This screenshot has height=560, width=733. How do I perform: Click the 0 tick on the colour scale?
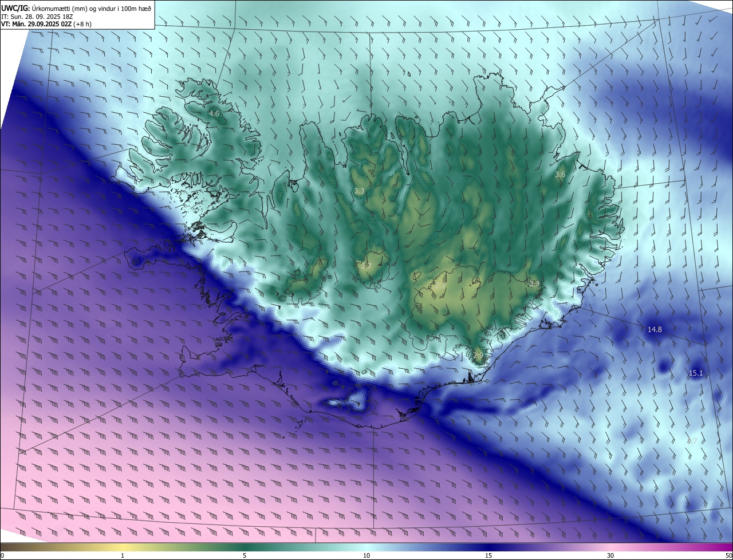(2, 555)
